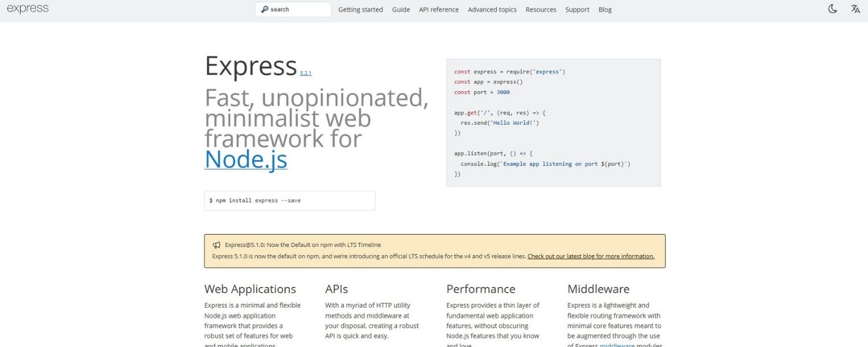Click the Node.js hyperlink
Viewport: 868px width, 347px height.
[x=245, y=158]
